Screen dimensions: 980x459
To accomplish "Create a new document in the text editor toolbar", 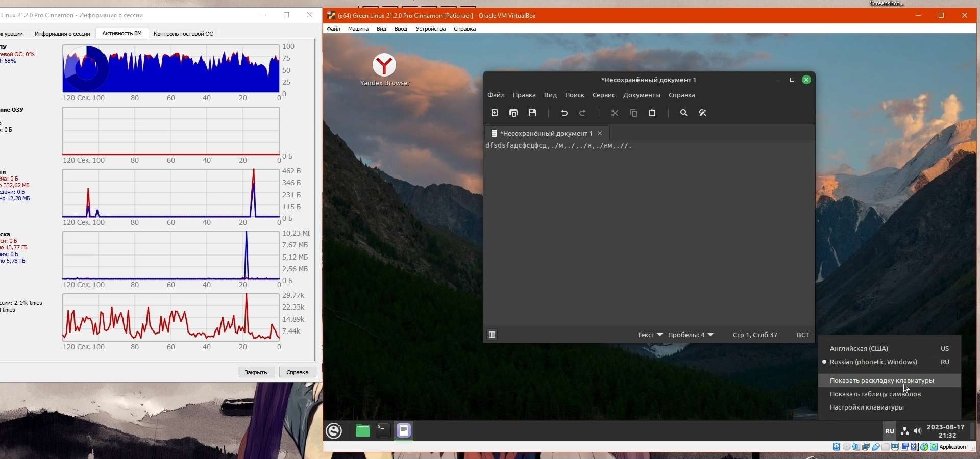I will 495,113.
